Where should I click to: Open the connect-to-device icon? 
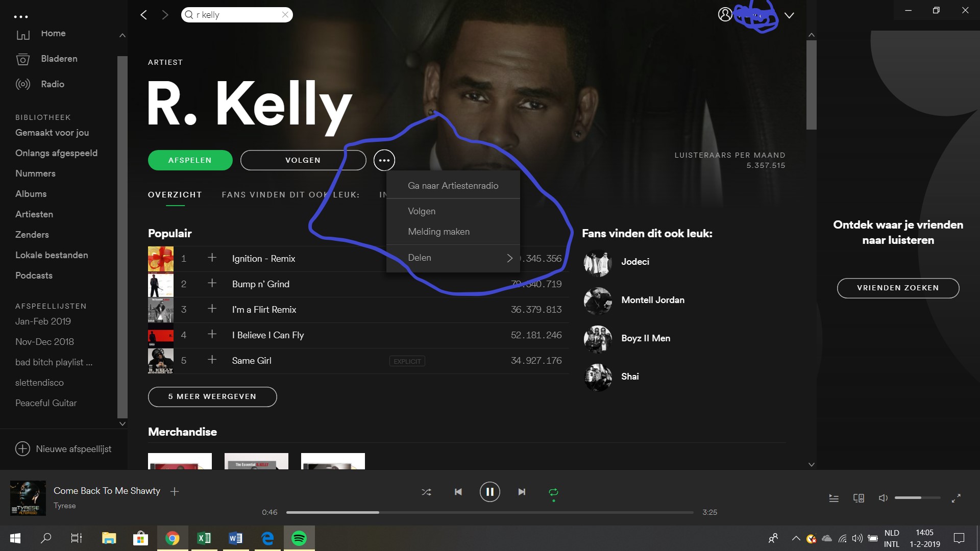click(859, 498)
